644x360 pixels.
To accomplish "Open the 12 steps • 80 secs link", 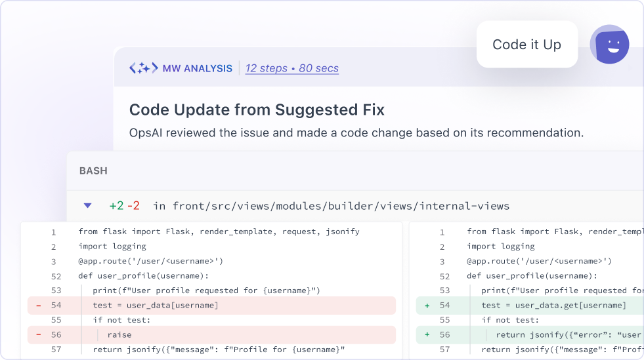I will pyautogui.click(x=292, y=68).
